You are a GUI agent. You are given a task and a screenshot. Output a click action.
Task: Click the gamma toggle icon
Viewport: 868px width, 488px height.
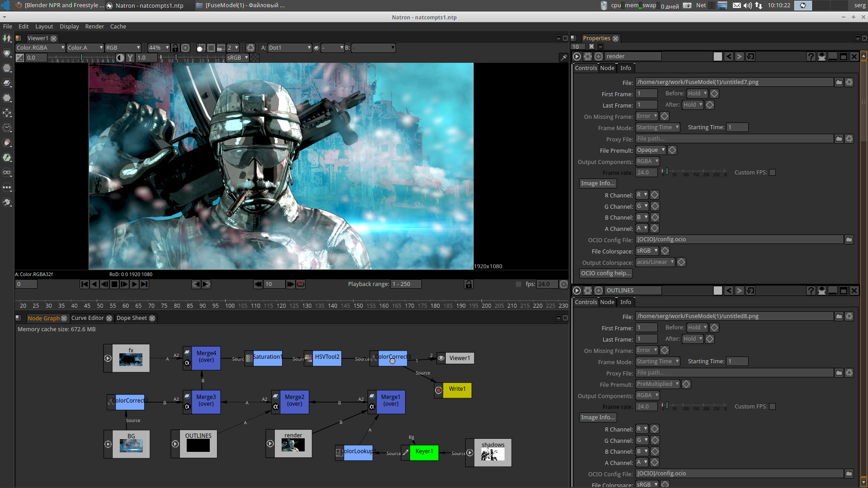130,58
